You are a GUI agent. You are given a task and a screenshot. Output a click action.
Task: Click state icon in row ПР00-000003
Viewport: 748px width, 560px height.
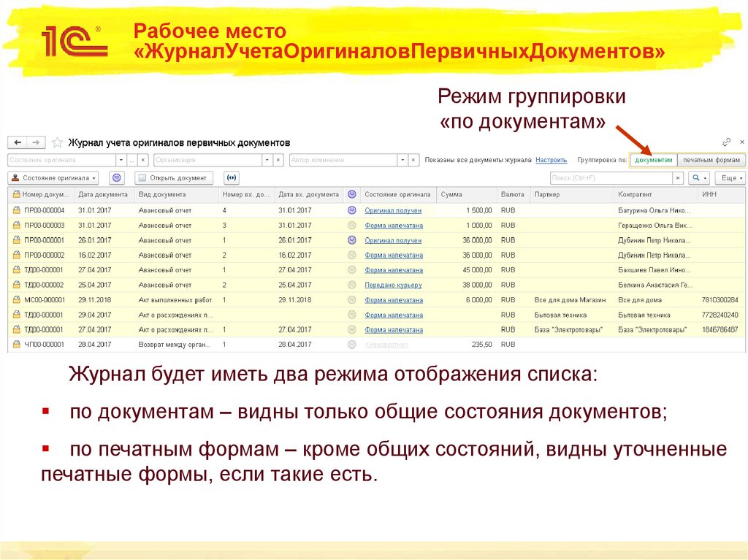[x=352, y=225]
